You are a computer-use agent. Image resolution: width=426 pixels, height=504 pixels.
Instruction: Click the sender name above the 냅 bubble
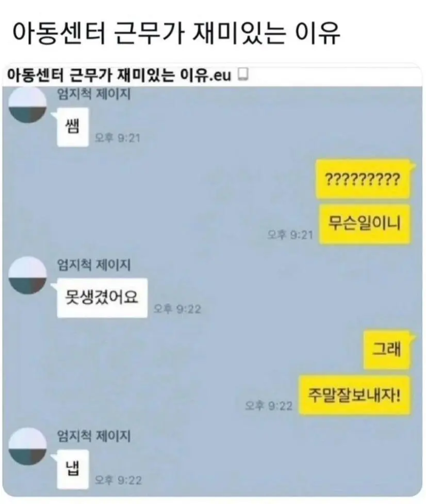pyautogui.click(x=94, y=436)
